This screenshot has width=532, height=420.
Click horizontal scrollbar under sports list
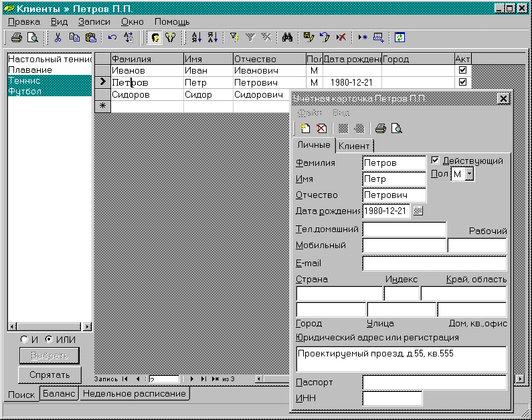[50, 327]
